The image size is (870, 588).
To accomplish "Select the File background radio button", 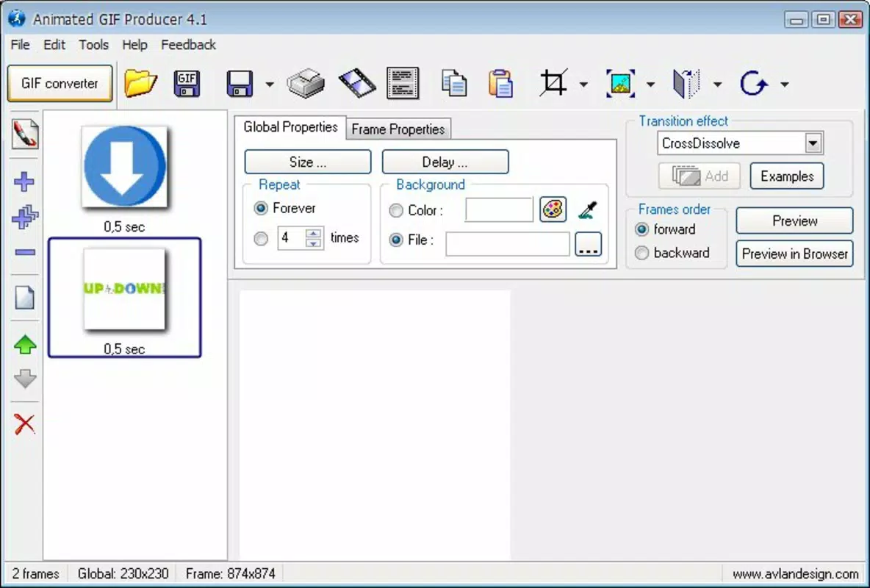I will point(396,240).
